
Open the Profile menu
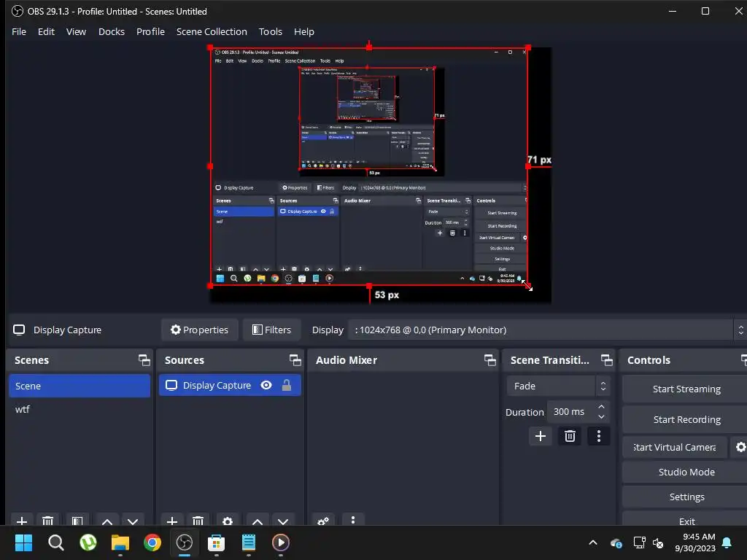click(150, 31)
